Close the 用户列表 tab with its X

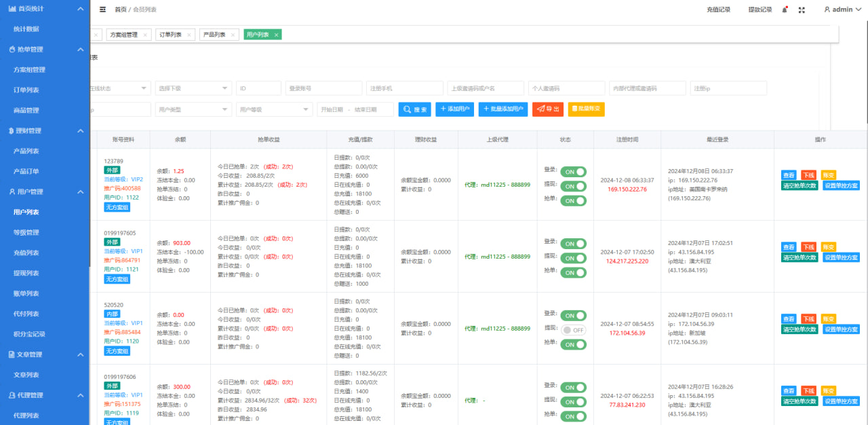pyautogui.click(x=277, y=35)
